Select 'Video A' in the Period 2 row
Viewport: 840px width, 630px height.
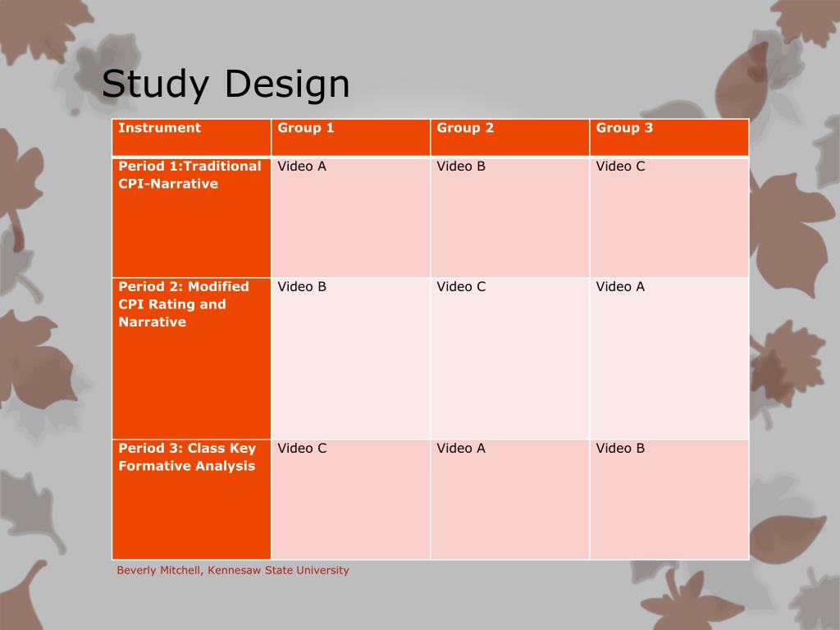coord(620,286)
